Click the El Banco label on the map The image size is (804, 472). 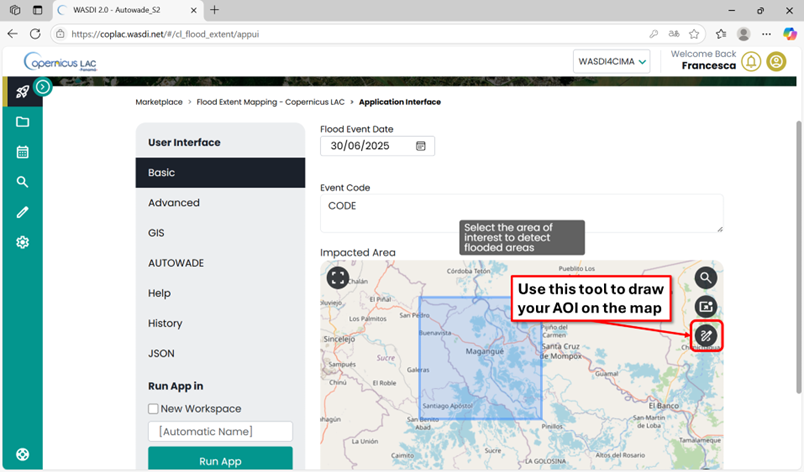[664, 405]
